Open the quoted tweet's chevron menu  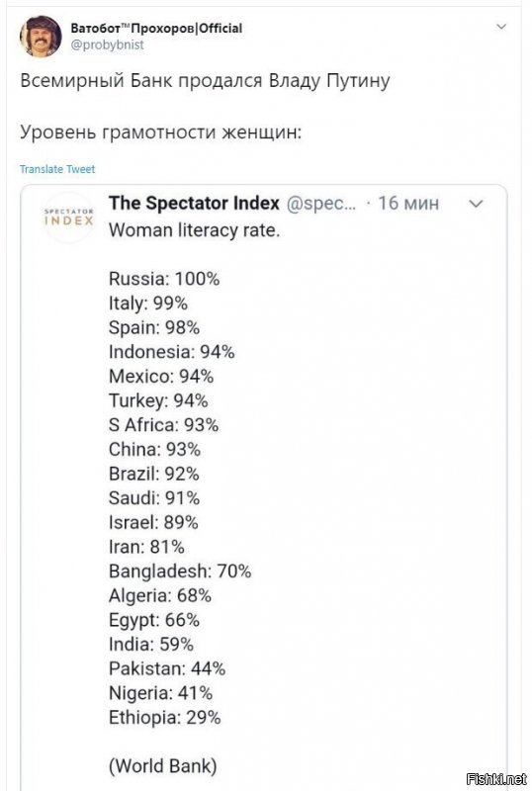tap(476, 204)
